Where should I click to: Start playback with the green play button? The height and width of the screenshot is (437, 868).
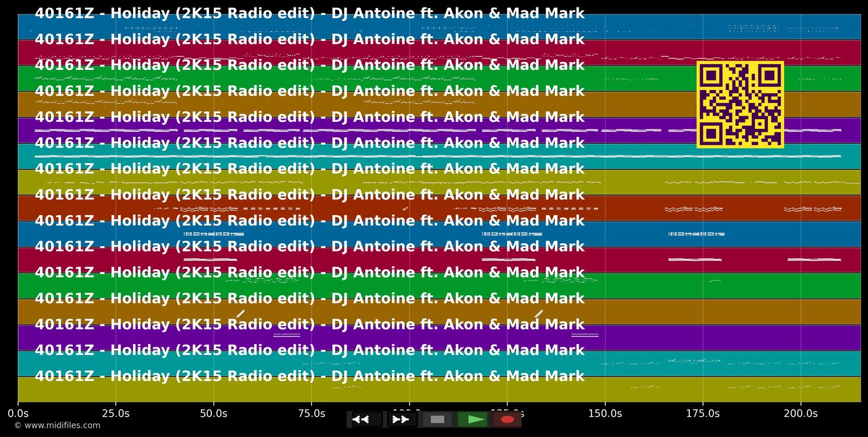(x=473, y=419)
